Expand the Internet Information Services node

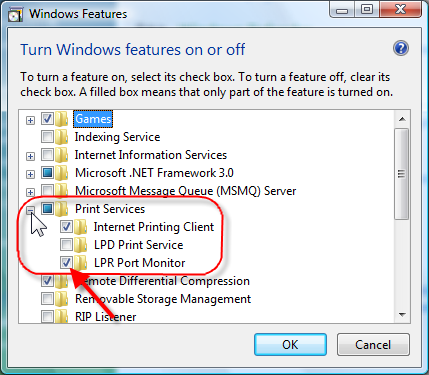coord(30,156)
